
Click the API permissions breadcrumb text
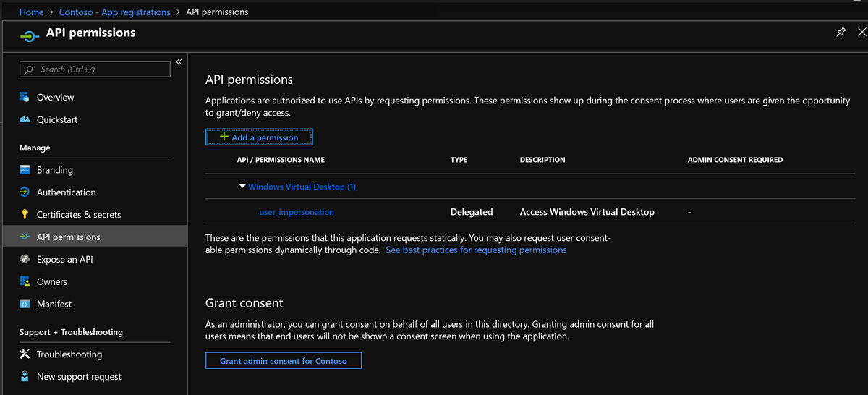pos(217,12)
